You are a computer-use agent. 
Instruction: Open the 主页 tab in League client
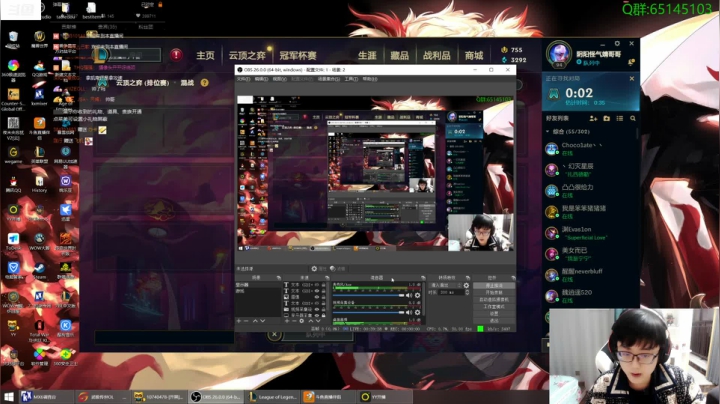[x=205, y=56]
